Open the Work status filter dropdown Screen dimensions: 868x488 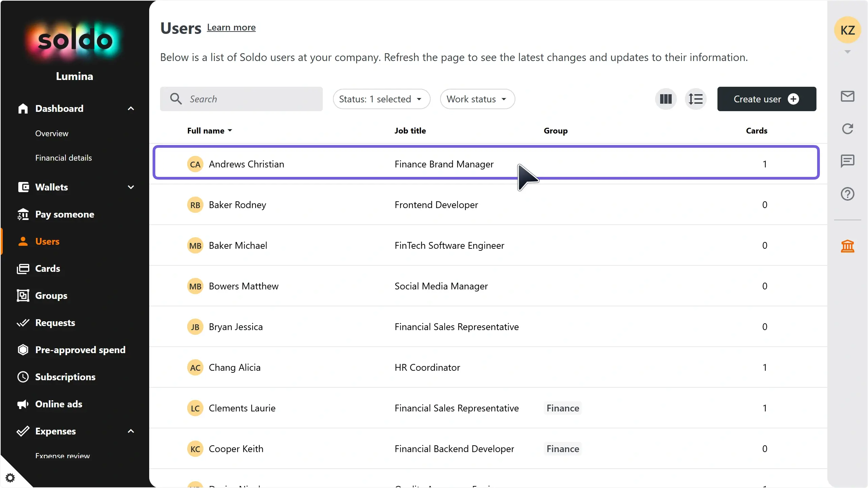[477, 99]
